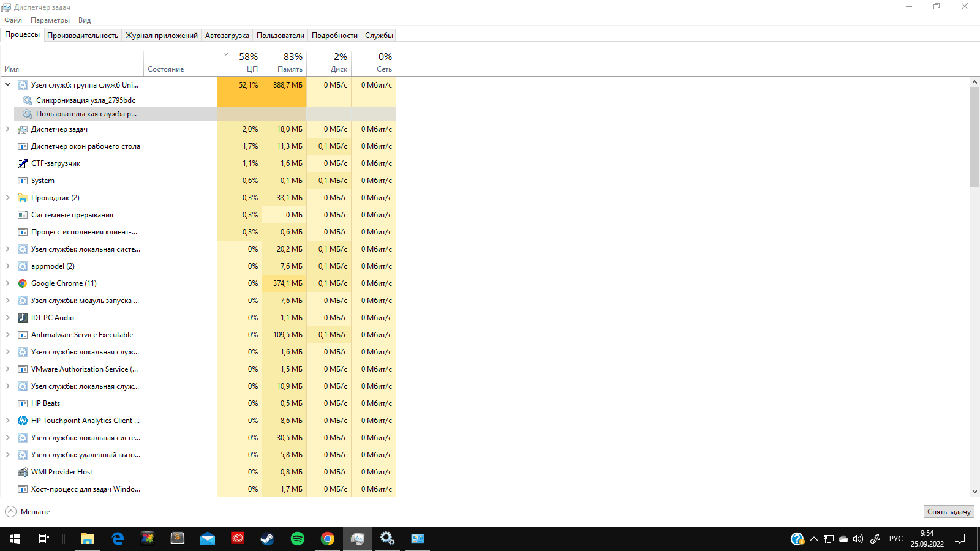Viewport: 980px width, 551px height.
Task: Click the System process icon
Action: click(23, 181)
